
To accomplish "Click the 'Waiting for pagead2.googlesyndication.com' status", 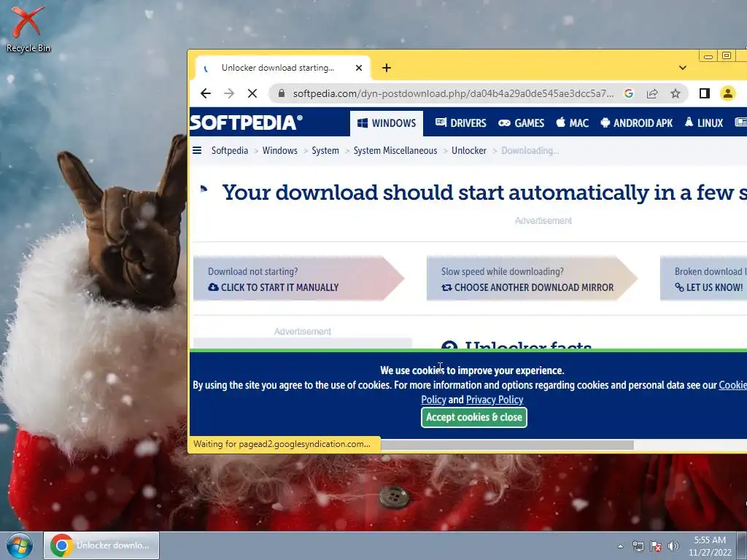I will [x=282, y=444].
